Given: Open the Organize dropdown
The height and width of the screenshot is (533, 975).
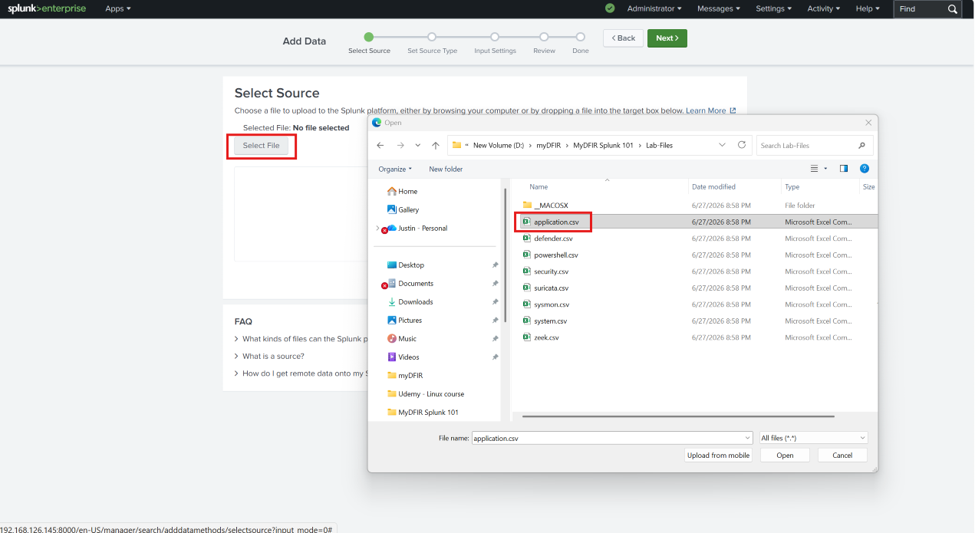Looking at the screenshot, I should [x=395, y=169].
